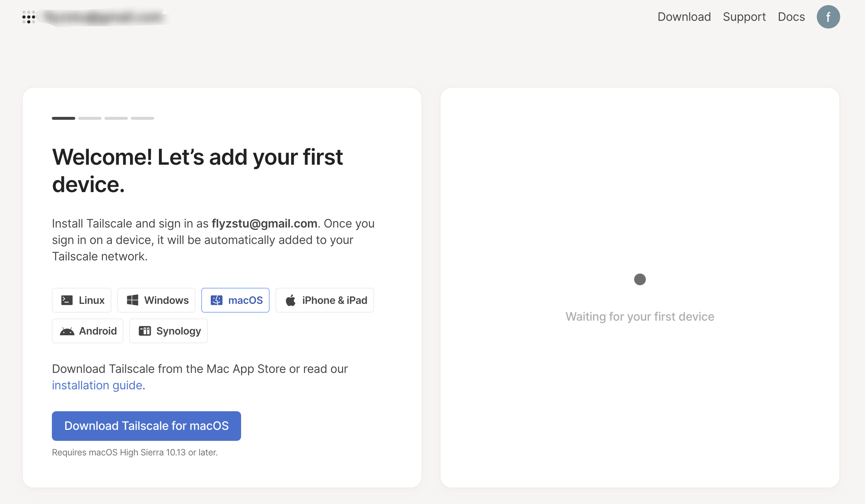Pick the Synology platform option
Screen dimensions: 865x504
168,331
